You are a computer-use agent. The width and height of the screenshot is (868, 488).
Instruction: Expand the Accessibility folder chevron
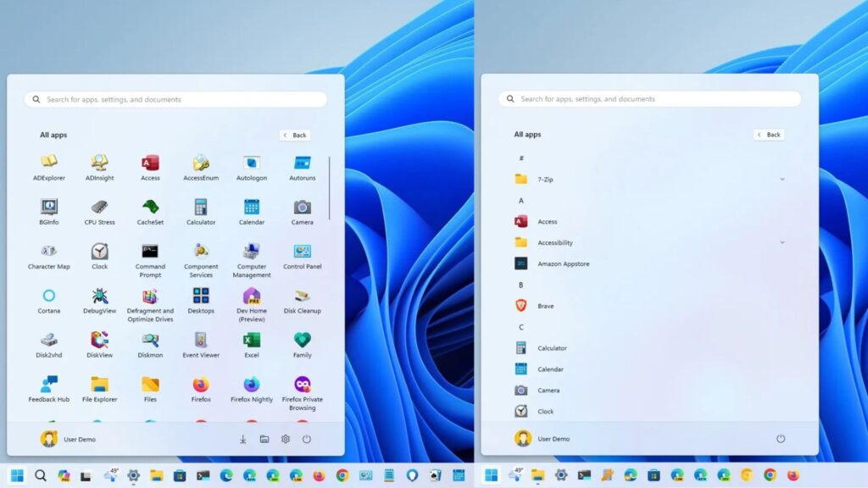click(782, 242)
